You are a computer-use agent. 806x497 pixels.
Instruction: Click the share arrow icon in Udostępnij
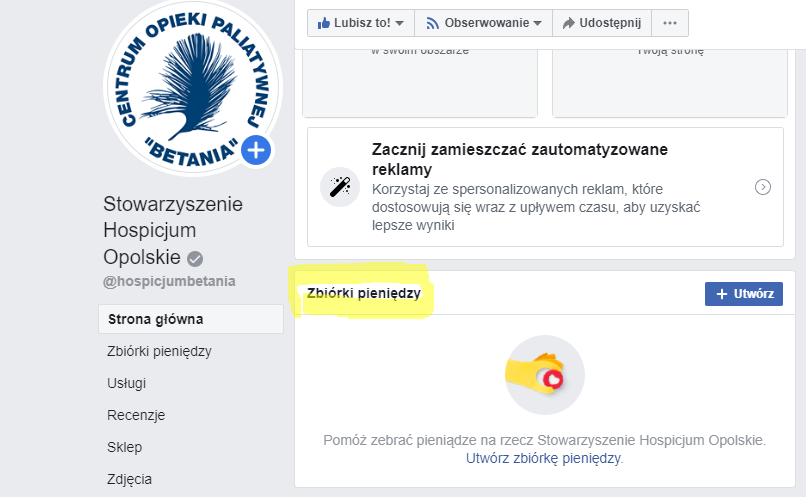569,23
